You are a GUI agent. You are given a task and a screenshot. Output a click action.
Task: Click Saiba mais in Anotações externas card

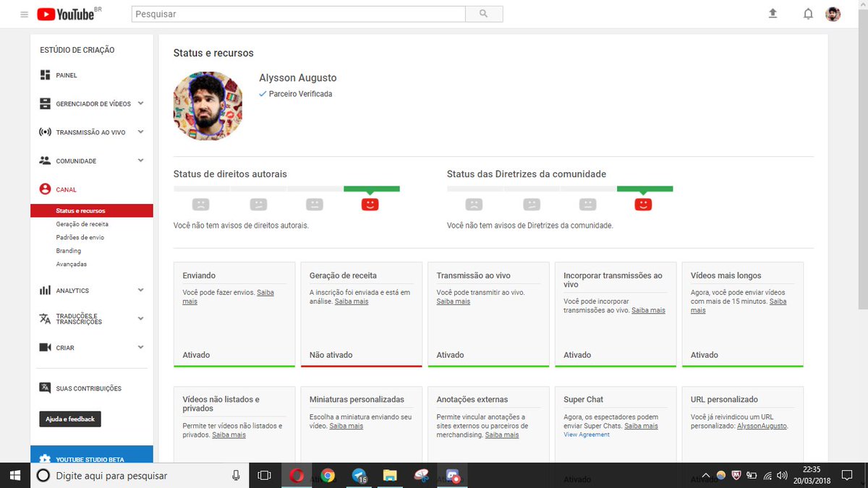(x=502, y=435)
